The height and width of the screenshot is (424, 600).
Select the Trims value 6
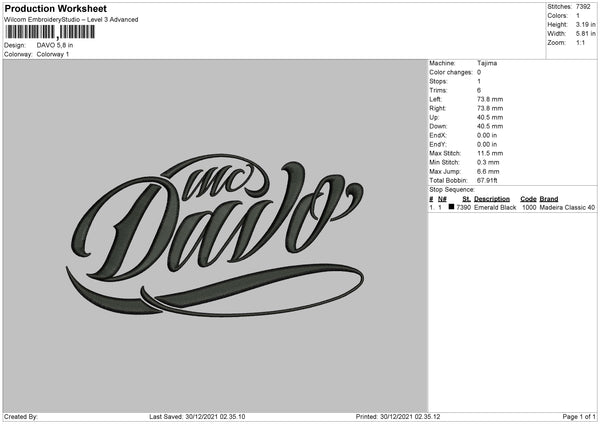point(479,90)
